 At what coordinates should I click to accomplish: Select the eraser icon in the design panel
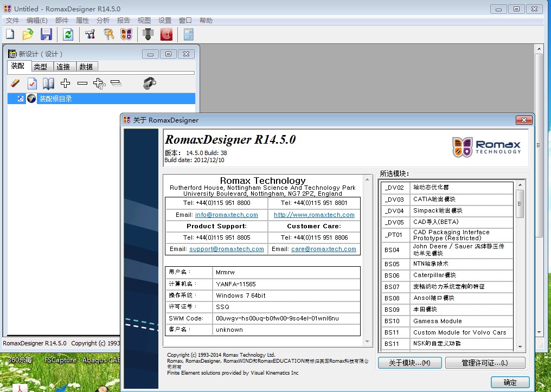point(15,83)
